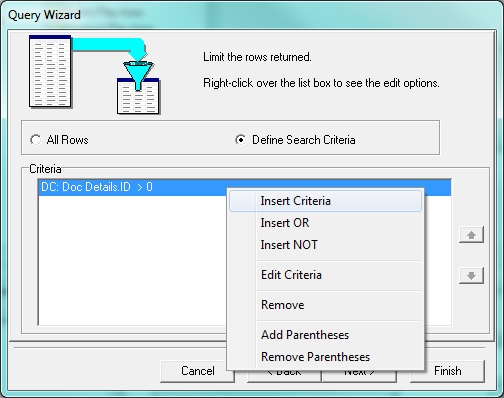The height and width of the screenshot is (398, 504).
Task: Select Remove Parentheses menu item
Action: click(325, 357)
